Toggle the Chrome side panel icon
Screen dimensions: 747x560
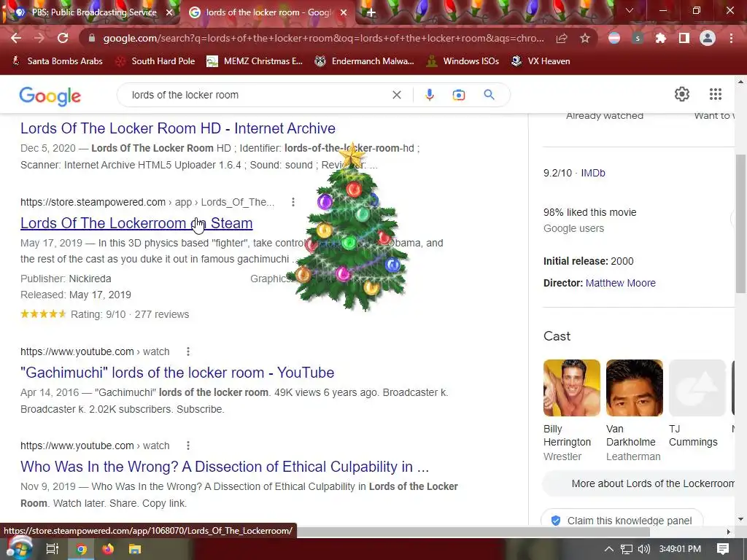click(684, 38)
